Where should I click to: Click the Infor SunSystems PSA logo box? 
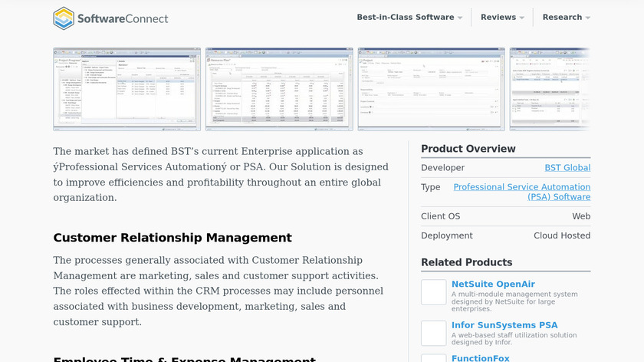pos(433,333)
